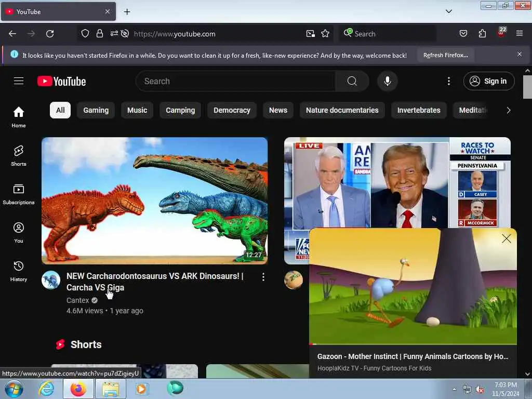Open the Pocket save icon in toolbar

click(x=463, y=33)
